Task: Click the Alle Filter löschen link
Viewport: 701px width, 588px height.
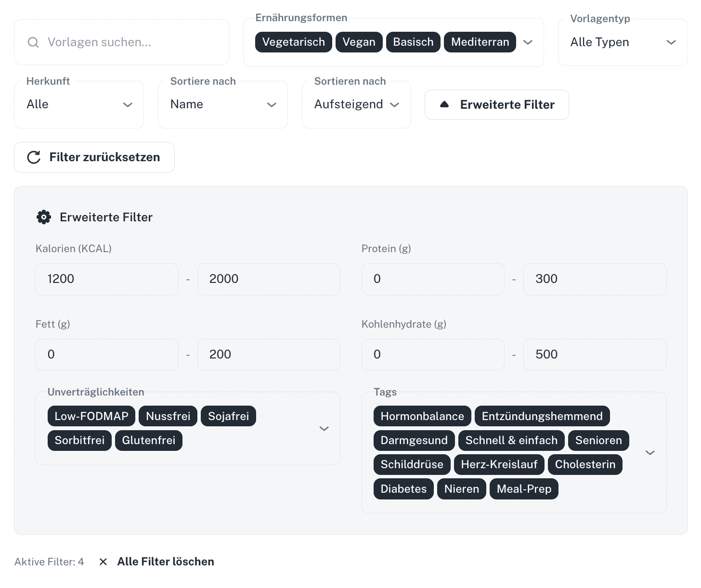Action: [x=166, y=562]
